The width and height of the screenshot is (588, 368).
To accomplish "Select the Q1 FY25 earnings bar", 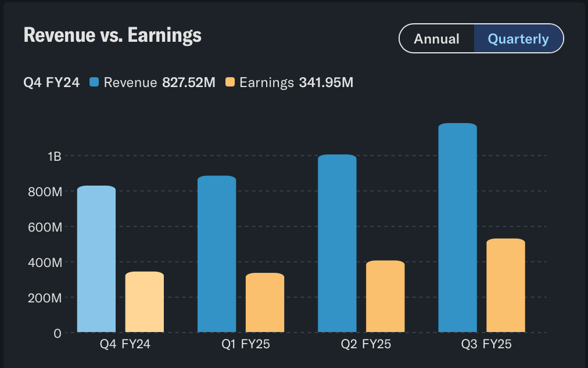I will (265, 302).
